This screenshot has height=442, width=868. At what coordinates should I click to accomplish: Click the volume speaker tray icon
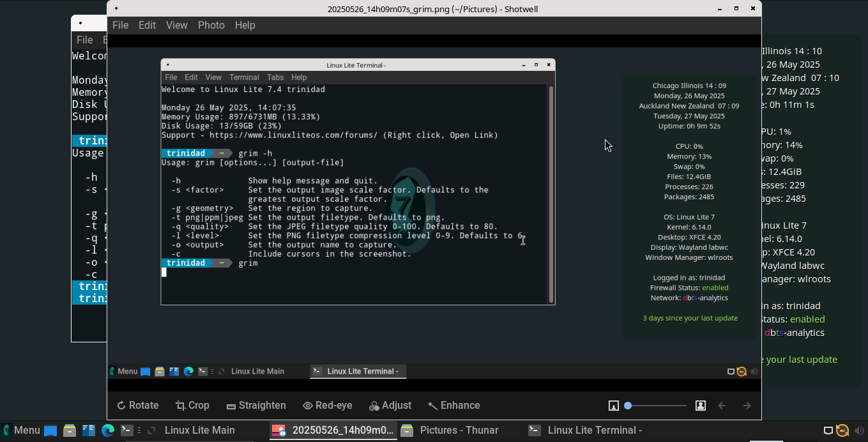(858, 431)
